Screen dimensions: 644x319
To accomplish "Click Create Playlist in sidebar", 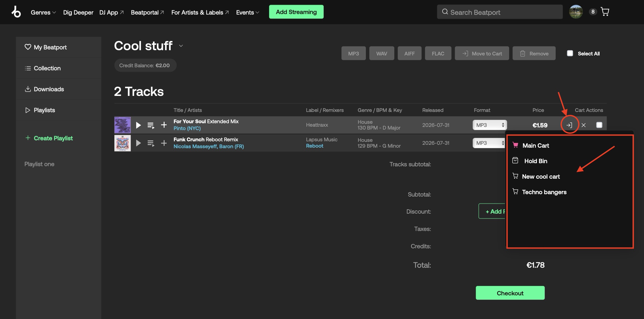I will click(x=49, y=138).
